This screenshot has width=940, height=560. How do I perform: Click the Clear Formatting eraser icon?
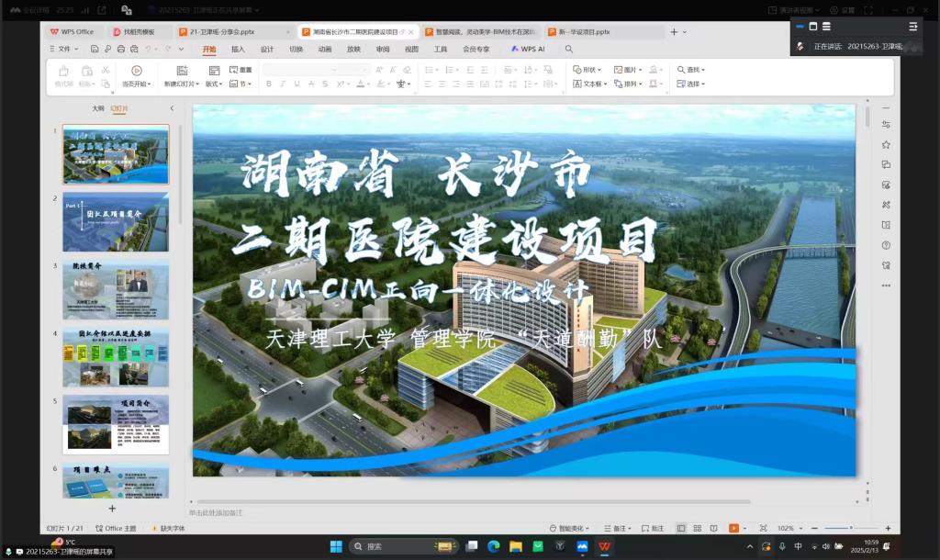tap(407, 70)
